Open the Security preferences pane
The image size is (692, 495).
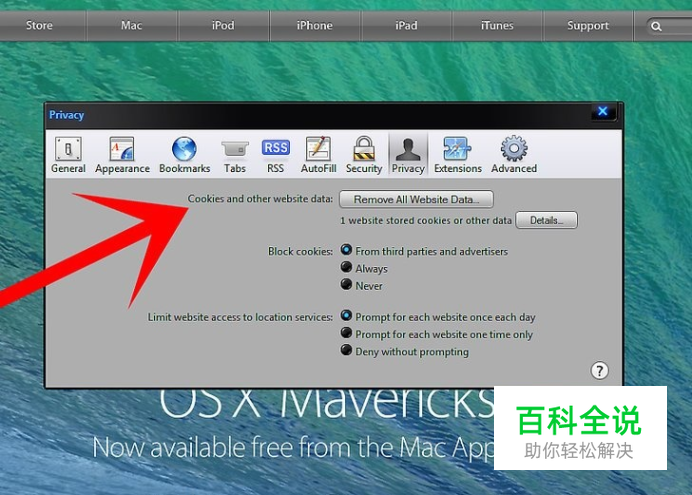pos(364,155)
